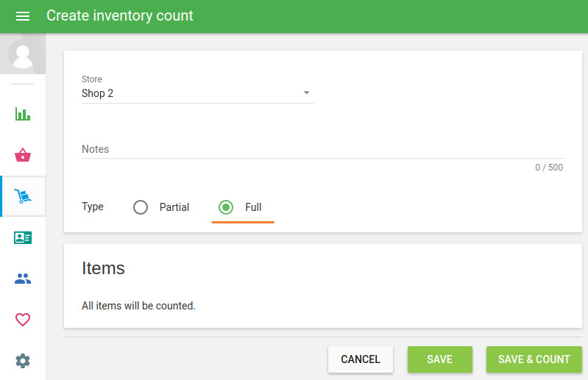Open the employee ID card icon
The height and width of the screenshot is (380, 588).
coord(23,237)
